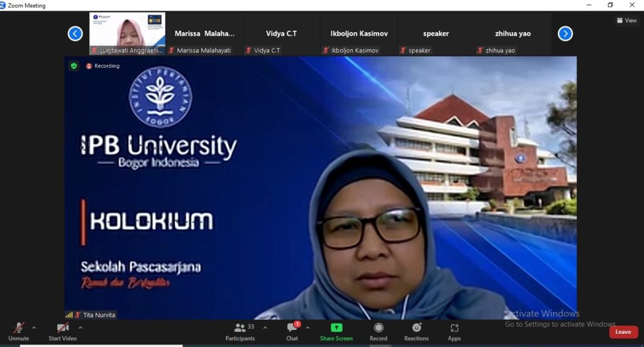Viewport: 644px width, 347px height.
Task: Select Marissa Malahayati participant tile
Action: pyautogui.click(x=204, y=33)
